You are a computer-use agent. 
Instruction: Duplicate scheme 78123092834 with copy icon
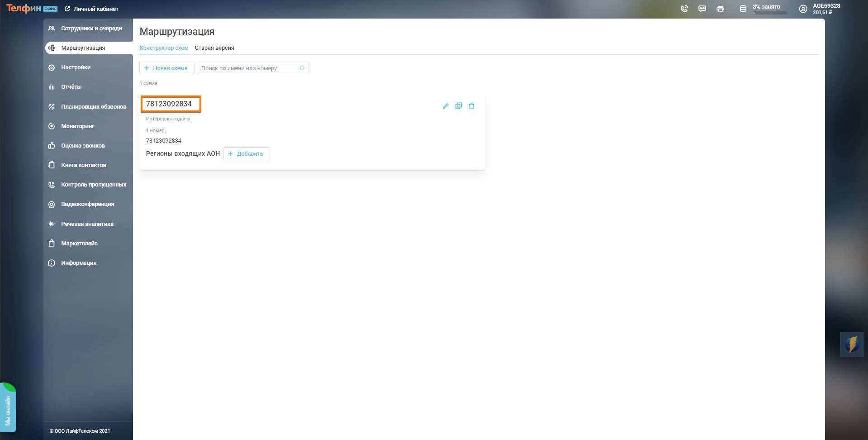point(459,106)
